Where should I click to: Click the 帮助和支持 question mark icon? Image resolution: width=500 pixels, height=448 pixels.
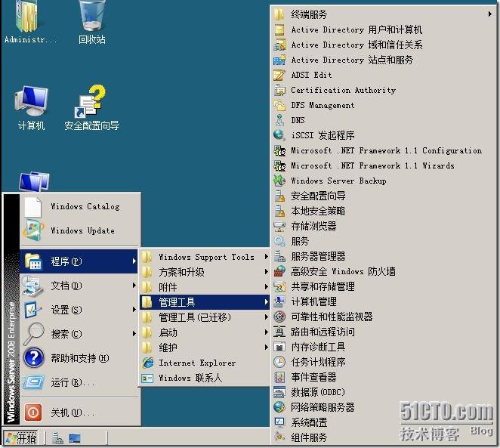coord(33,358)
